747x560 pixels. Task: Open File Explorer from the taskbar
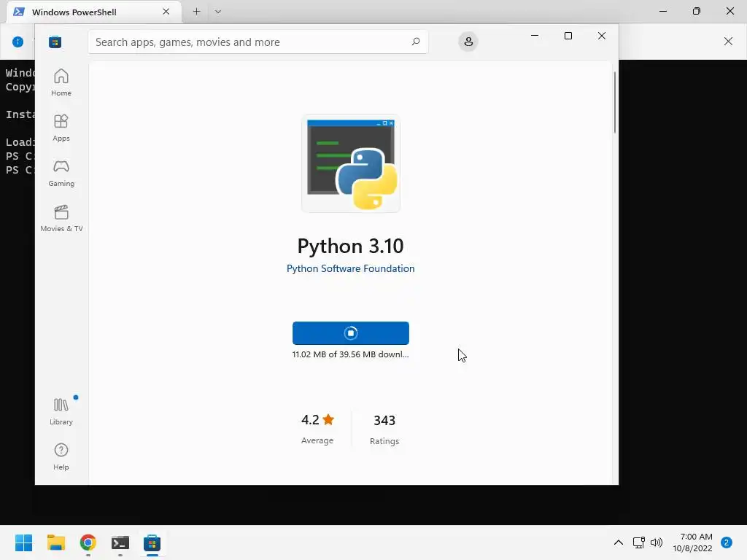point(55,542)
